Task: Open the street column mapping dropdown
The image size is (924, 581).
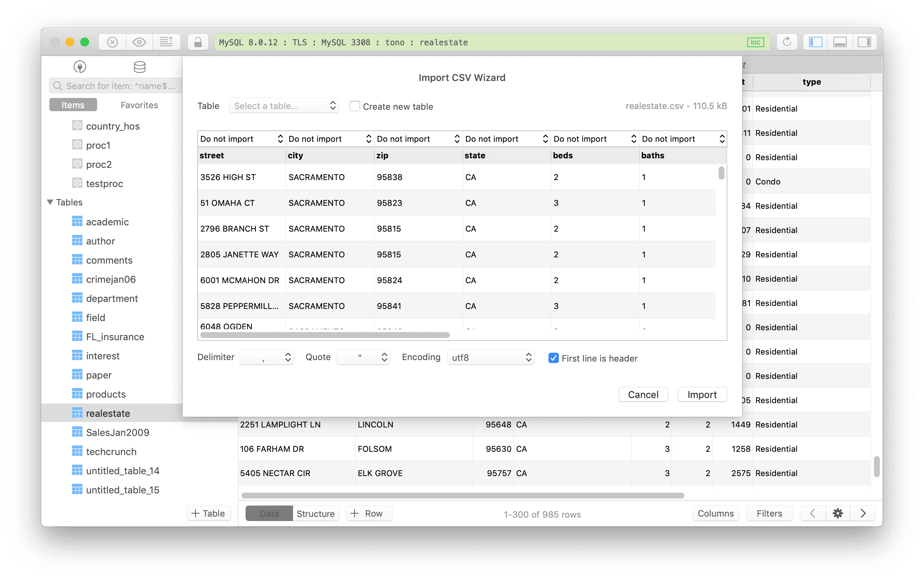Action: pyautogui.click(x=242, y=138)
